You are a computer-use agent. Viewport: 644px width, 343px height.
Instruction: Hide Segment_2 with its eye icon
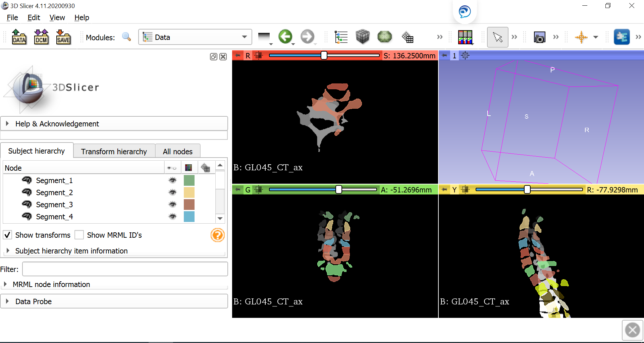point(172,192)
